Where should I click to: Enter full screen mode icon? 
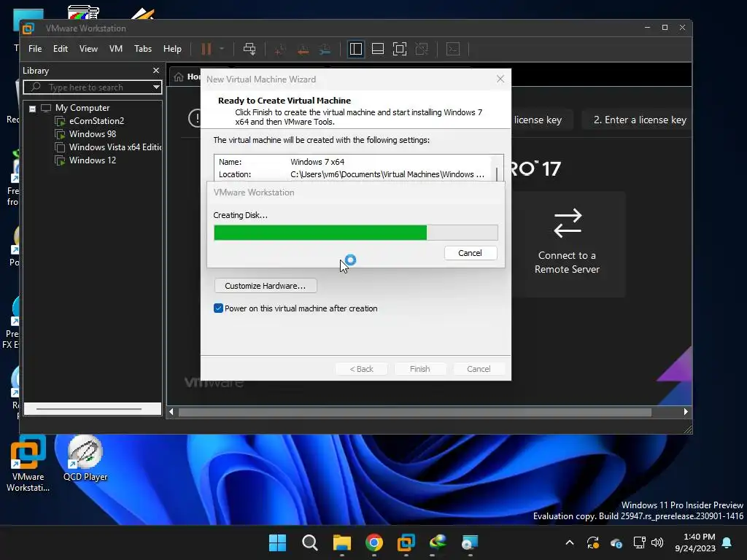click(x=400, y=49)
